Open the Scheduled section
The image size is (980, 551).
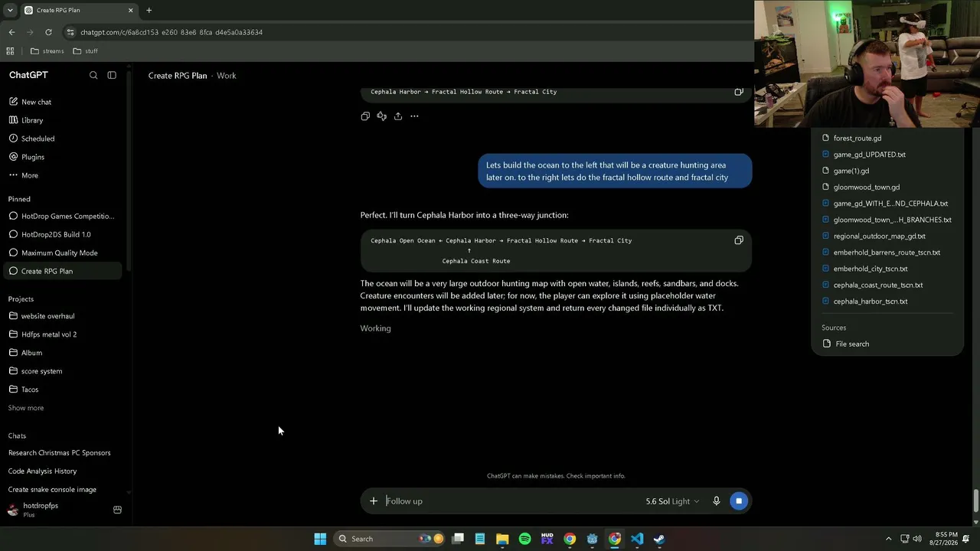[x=63, y=139]
